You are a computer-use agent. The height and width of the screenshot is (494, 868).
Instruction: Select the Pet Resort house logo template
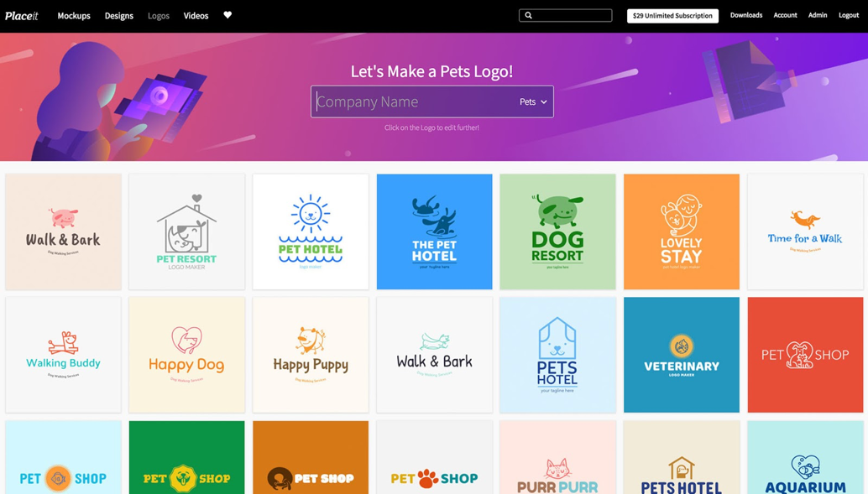186,231
